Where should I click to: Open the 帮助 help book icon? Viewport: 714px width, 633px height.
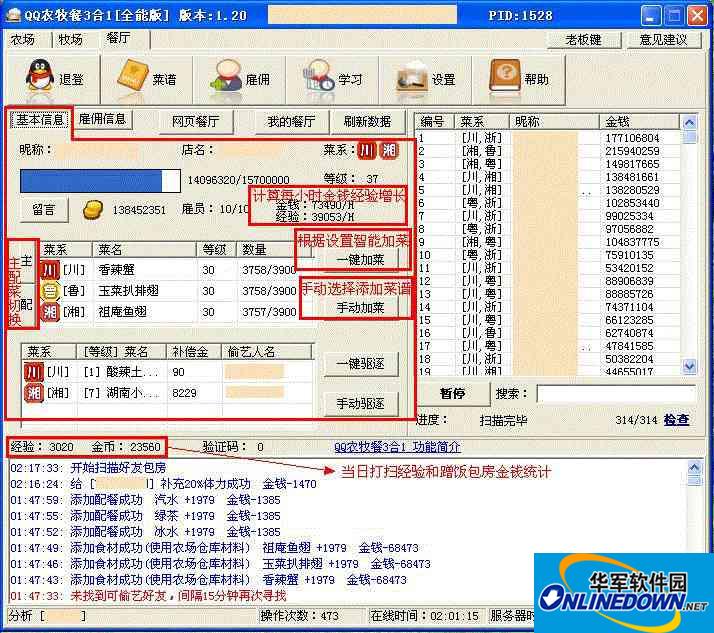tap(505, 76)
